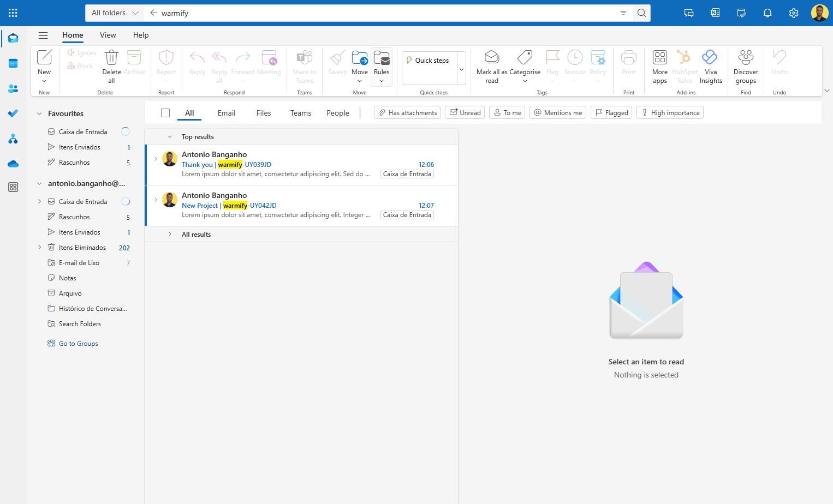This screenshot has width=833, height=504.
Task: Open the All folders search scope dropdown
Action: [115, 13]
